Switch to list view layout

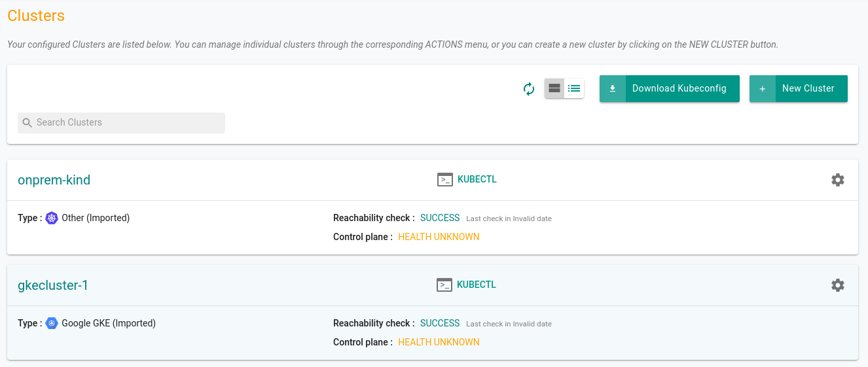(574, 88)
